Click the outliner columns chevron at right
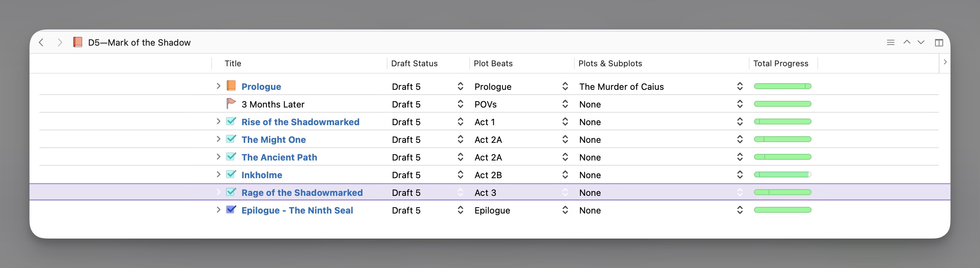Screen dimensions: 980x268 (x=945, y=62)
